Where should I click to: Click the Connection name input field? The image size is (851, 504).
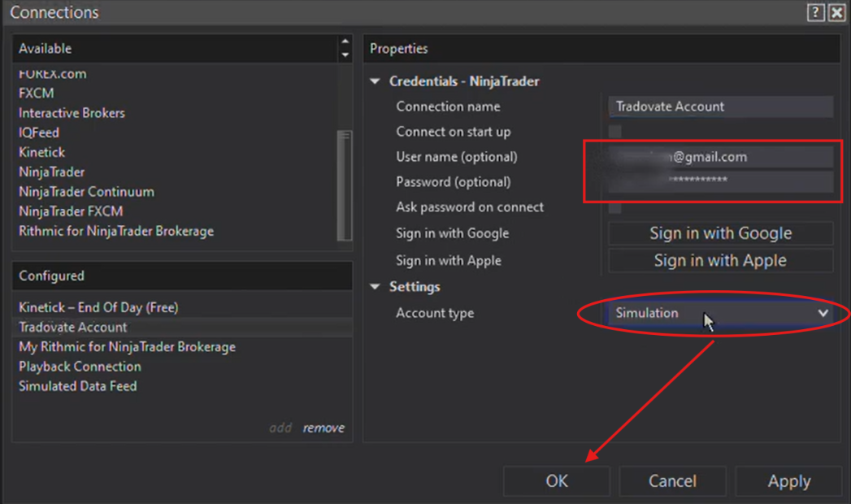[721, 106]
